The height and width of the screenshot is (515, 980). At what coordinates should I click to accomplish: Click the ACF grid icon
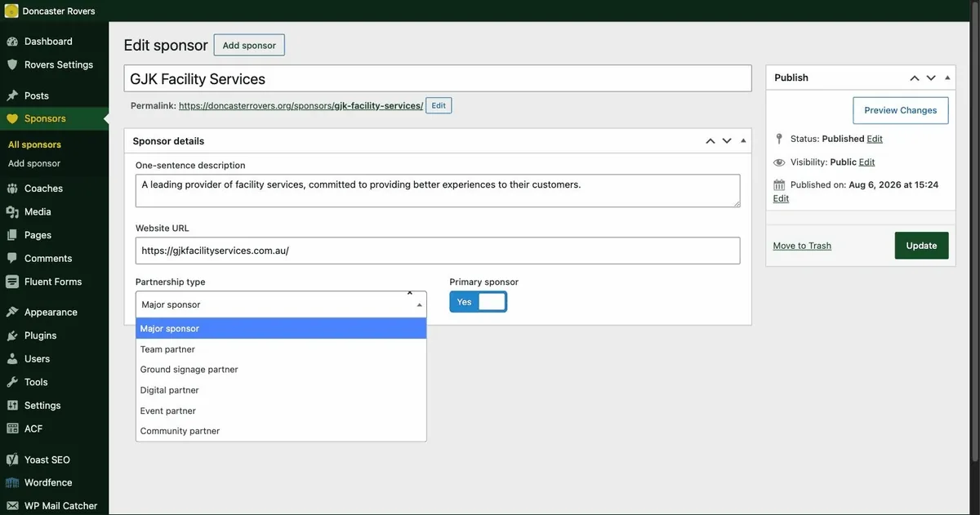(12, 428)
